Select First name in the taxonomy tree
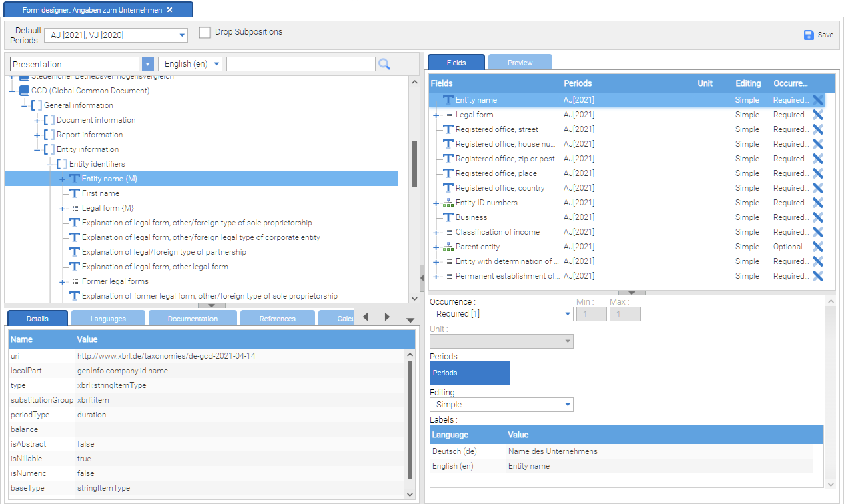This screenshot has width=844, height=504. (100, 193)
